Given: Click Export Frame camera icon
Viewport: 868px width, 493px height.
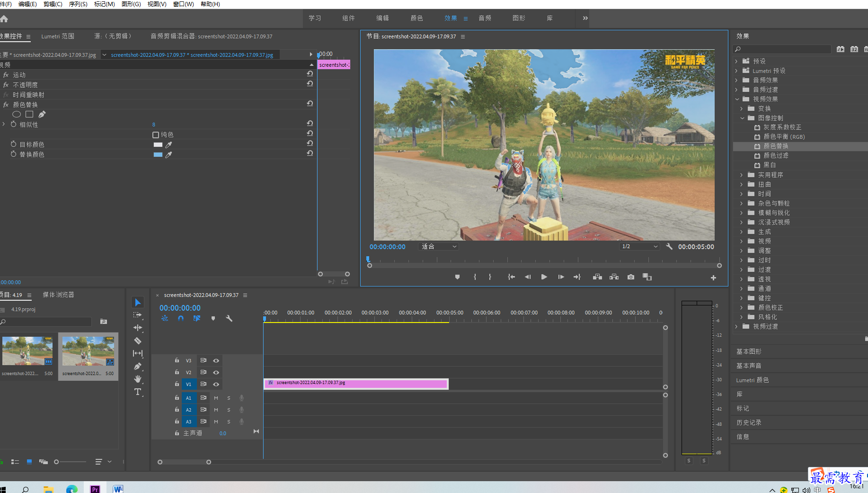Looking at the screenshot, I should (x=631, y=277).
